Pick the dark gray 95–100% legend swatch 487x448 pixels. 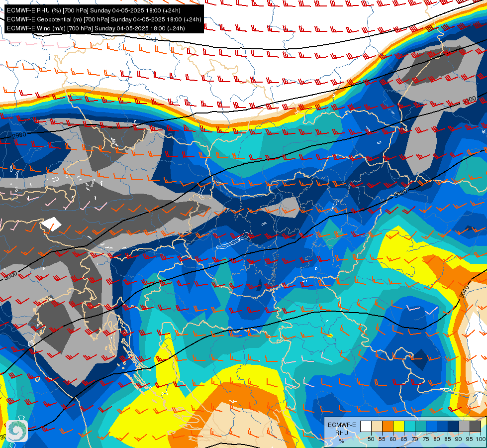pos(475,426)
